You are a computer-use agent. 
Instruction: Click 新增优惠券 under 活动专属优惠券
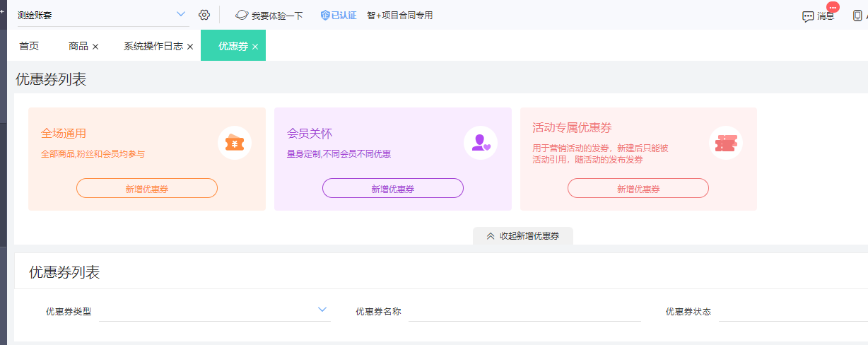(638, 188)
